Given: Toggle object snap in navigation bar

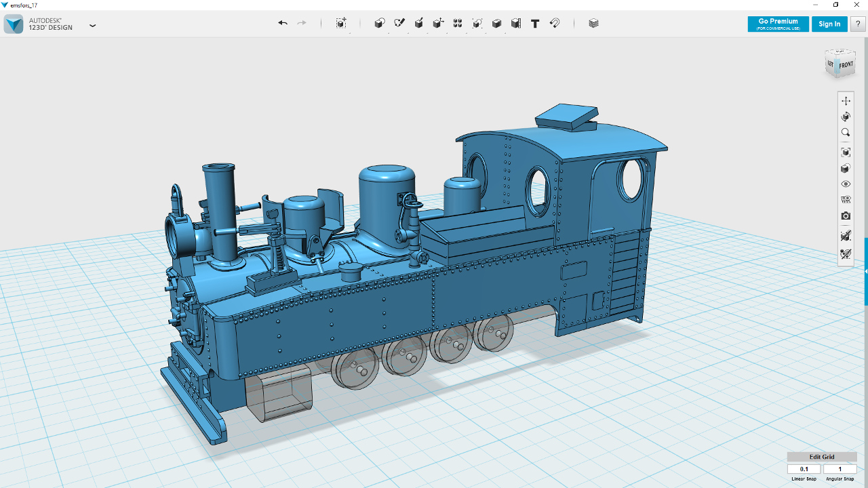Looking at the screenshot, I should (846, 237).
